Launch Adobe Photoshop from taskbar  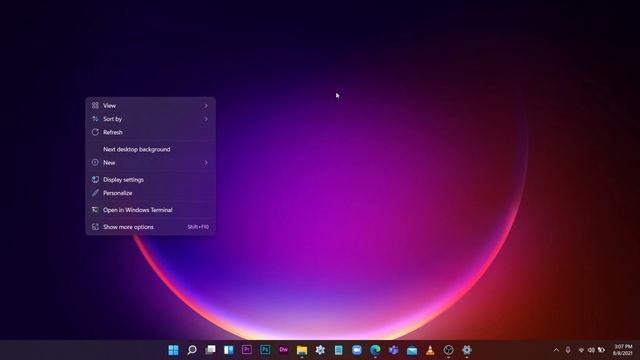265,350
